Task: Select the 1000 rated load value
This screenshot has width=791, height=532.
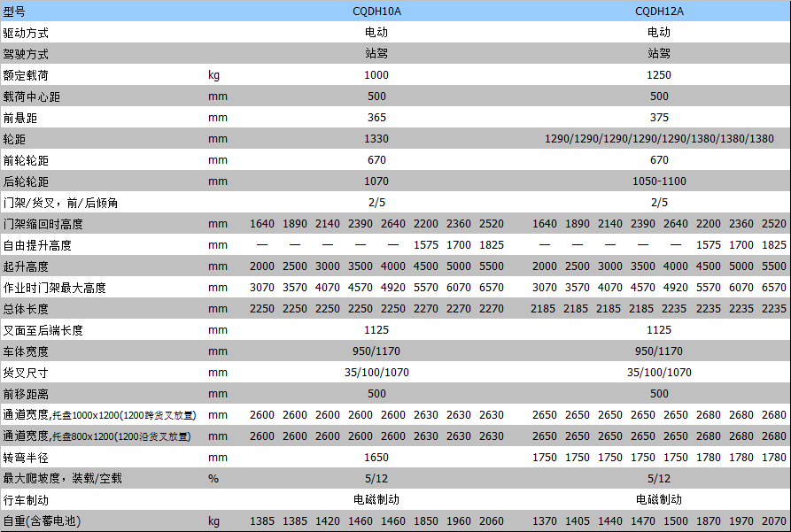Action: tap(376, 74)
